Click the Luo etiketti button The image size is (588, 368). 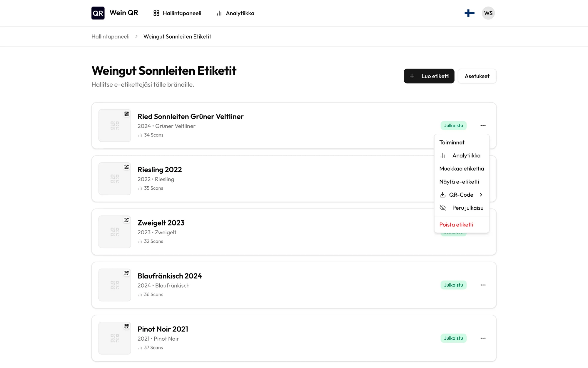(429, 76)
